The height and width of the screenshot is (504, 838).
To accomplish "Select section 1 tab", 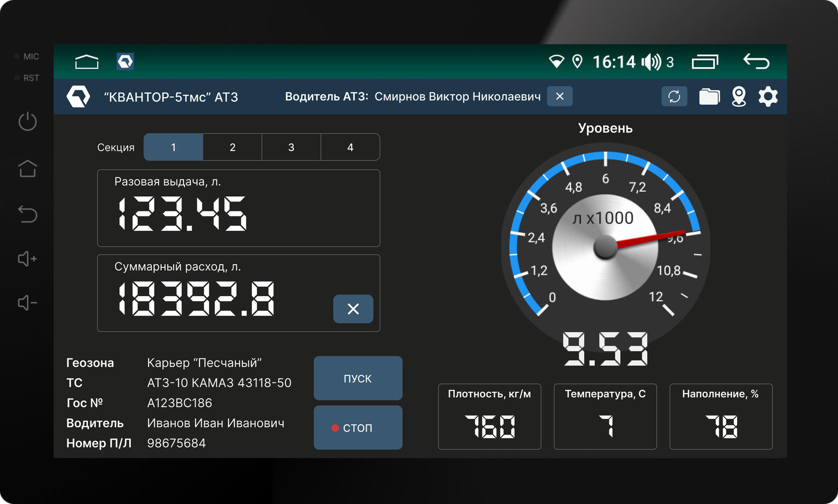I will 173,147.
